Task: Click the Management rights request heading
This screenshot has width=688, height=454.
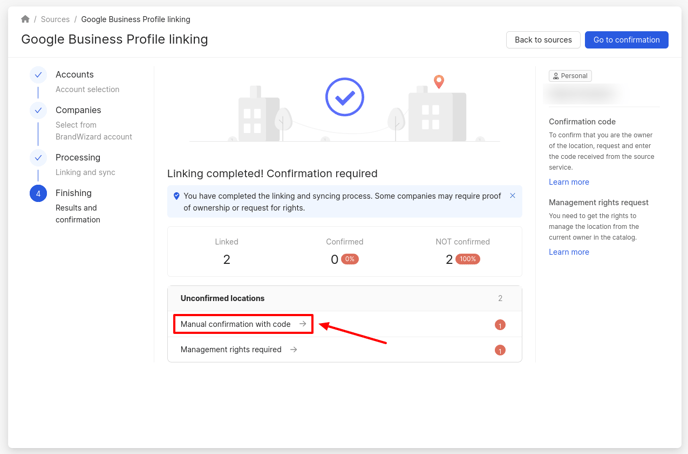Action: [598, 202]
